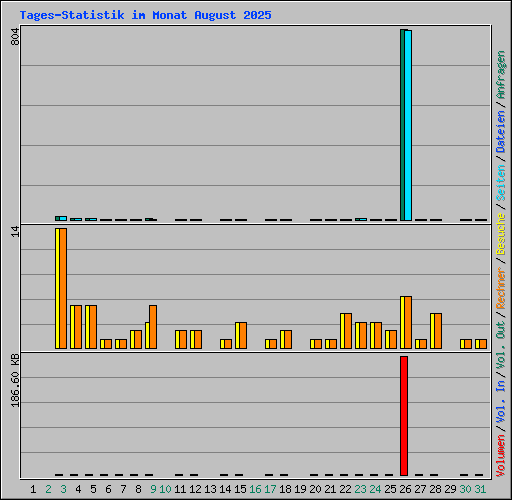Click day label '25' on x-axis
This screenshot has height=500, width=512.
(390, 489)
